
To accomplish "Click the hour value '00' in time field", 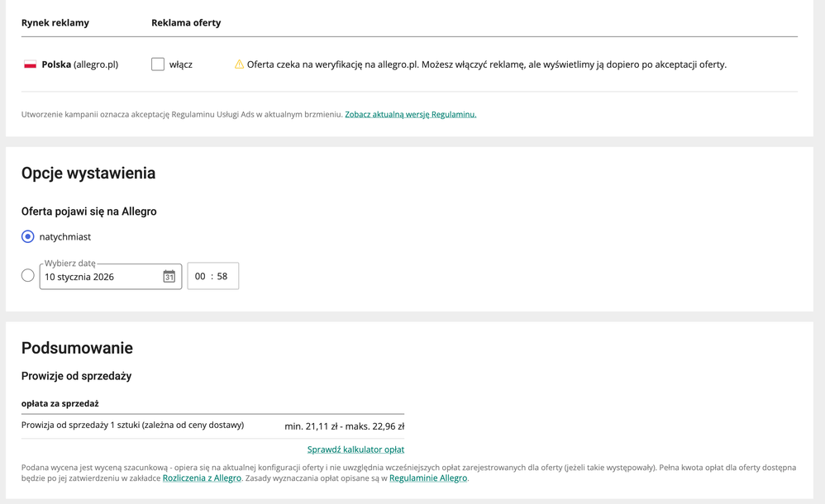I will pyautogui.click(x=200, y=277).
